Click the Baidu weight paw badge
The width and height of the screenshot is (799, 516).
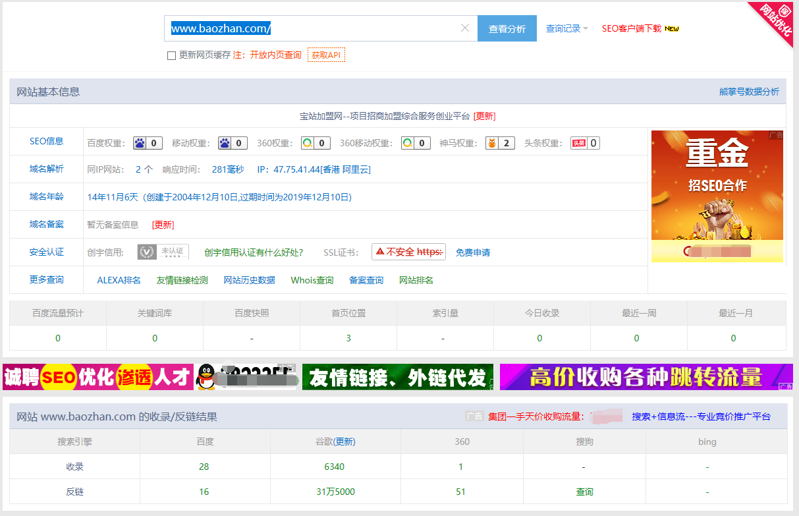[x=147, y=143]
